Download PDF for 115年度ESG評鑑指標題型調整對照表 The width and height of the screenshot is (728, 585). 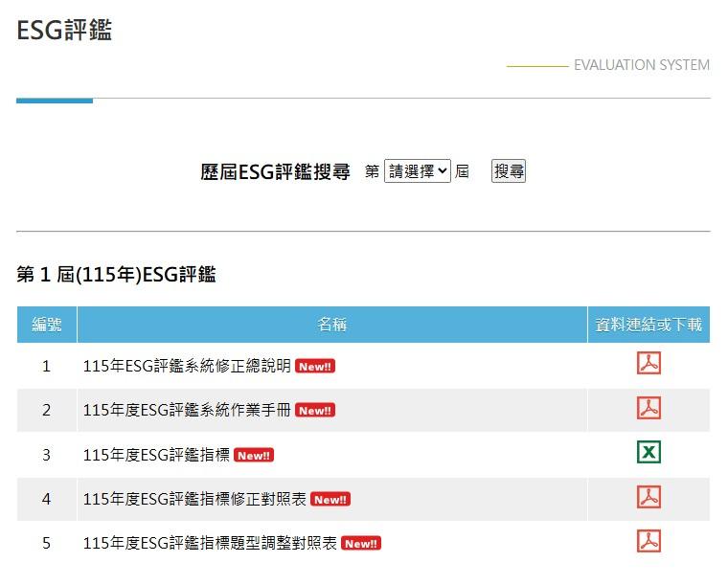pyautogui.click(x=648, y=541)
